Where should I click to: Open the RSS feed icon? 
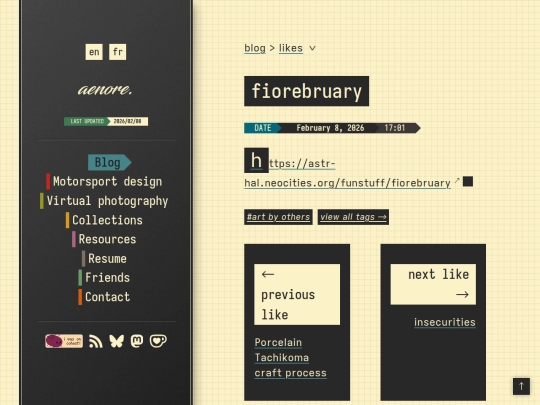[96, 341]
